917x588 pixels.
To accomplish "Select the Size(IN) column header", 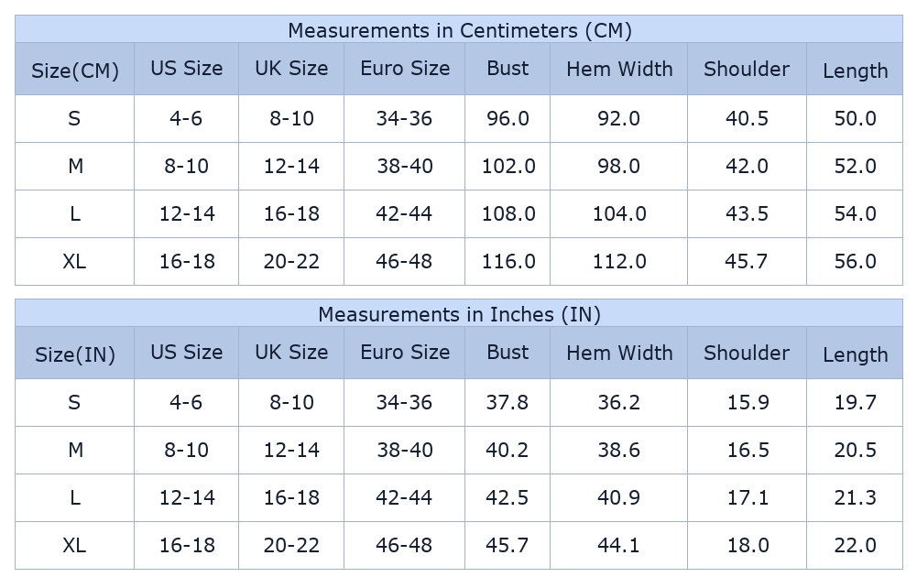I will (75, 354).
